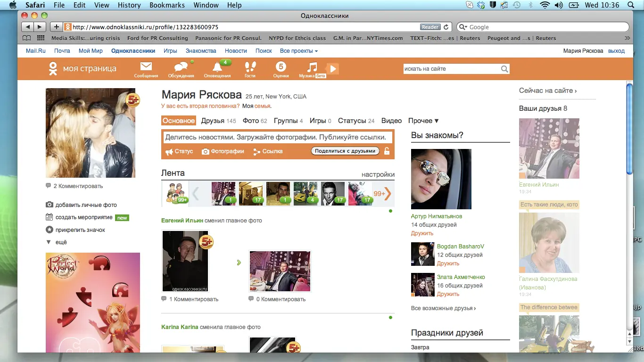This screenshot has height=362, width=644.
Task: Select the Группы 4 tab
Action: [x=288, y=121]
